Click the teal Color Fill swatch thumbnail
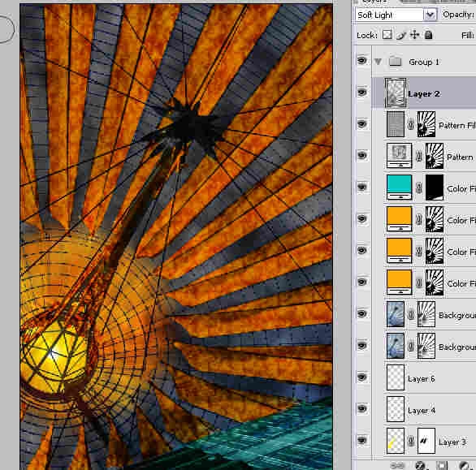The image size is (476, 470). [399, 188]
